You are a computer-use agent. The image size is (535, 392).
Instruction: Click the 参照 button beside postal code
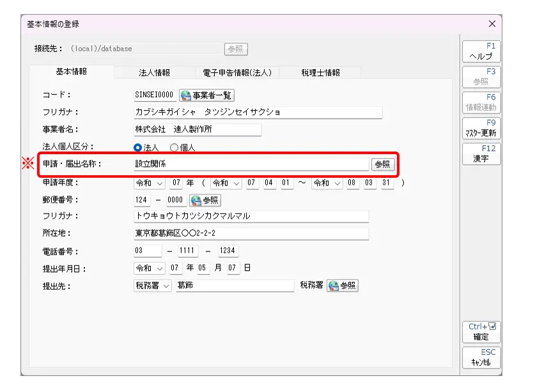coord(205,200)
